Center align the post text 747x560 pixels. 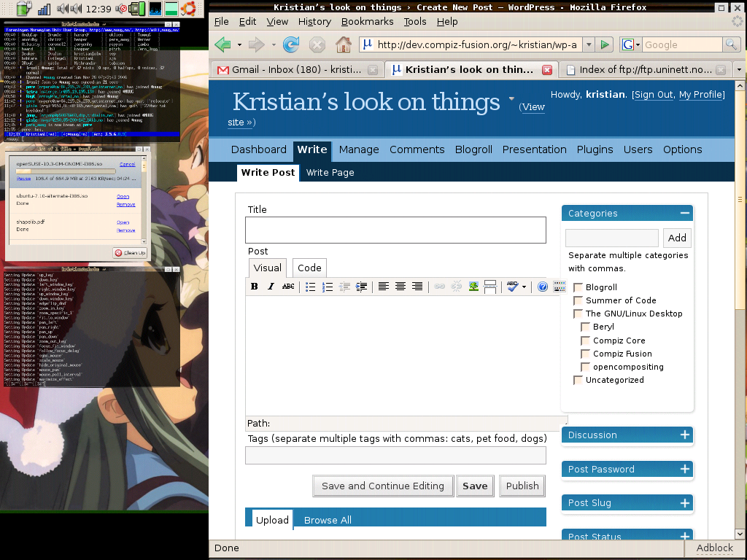pyautogui.click(x=400, y=287)
